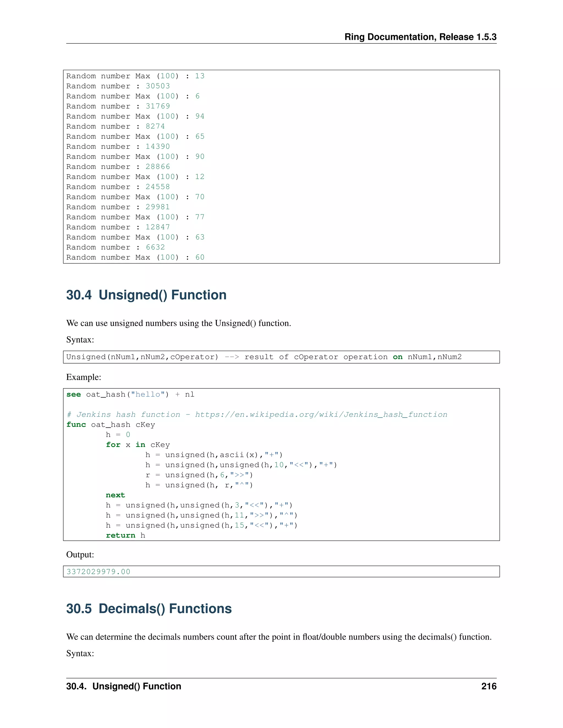
Task: Click the 'see oat_hash' code line
Action: (130, 394)
